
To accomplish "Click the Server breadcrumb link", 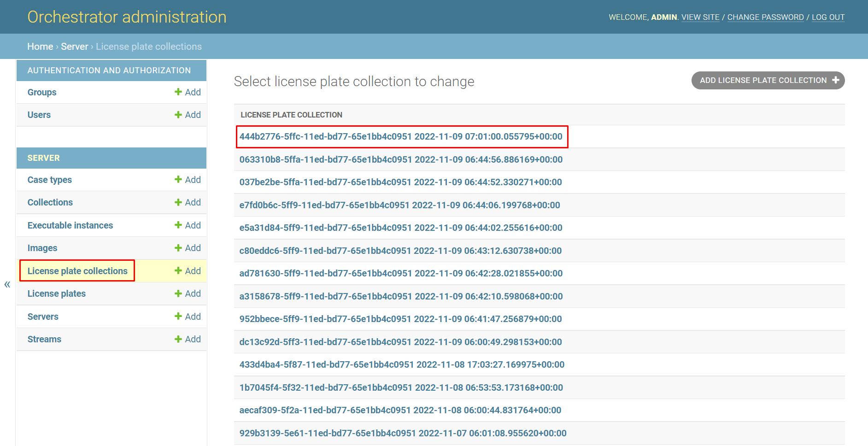I will (x=74, y=47).
